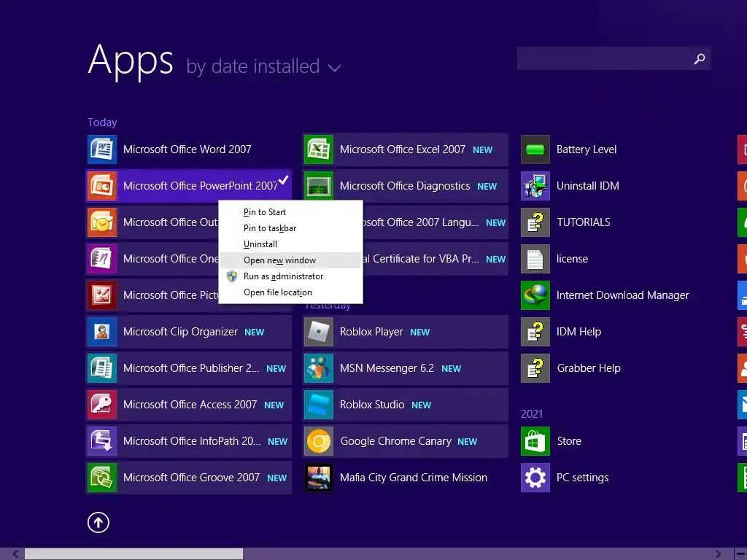Click the Microsoft Office Word 2007 label
This screenshot has height=560, width=747.
pyautogui.click(x=187, y=149)
